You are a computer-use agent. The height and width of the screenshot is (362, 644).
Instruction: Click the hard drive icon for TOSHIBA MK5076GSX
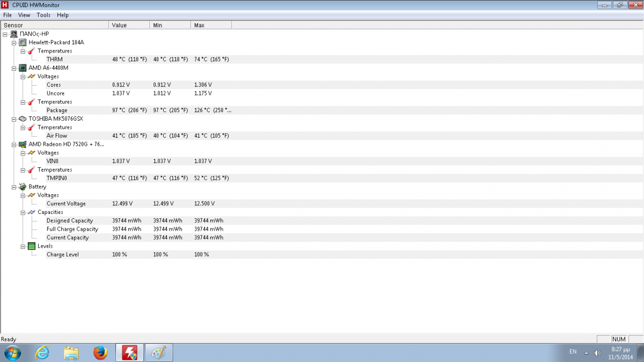tap(23, 119)
